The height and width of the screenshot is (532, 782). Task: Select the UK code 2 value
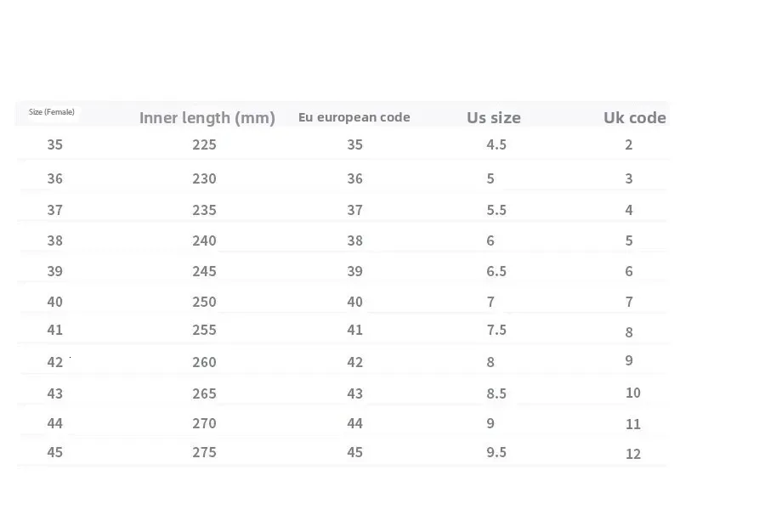coord(629,144)
